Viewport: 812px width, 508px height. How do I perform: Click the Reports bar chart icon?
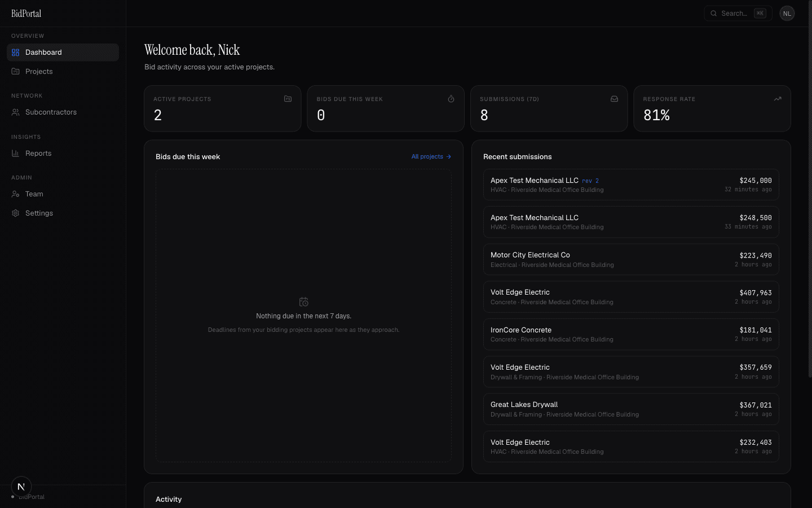point(16,154)
